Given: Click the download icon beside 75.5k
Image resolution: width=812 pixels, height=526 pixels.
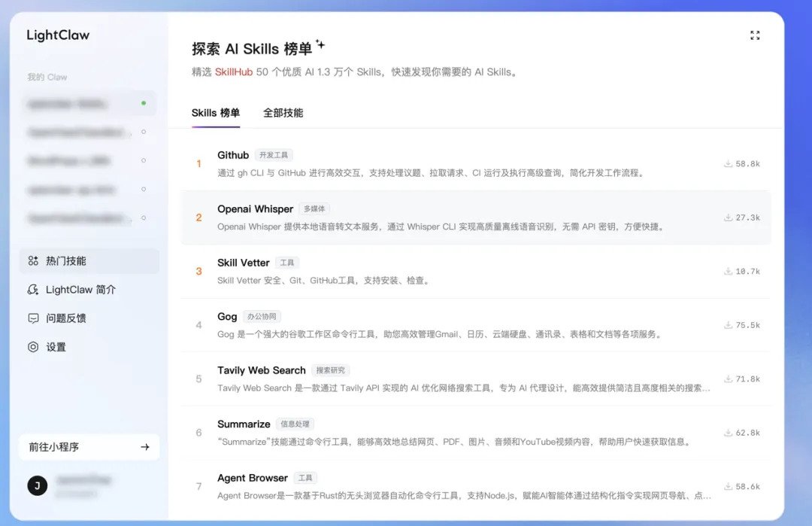Looking at the screenshot, I should (x=728, y=325).
